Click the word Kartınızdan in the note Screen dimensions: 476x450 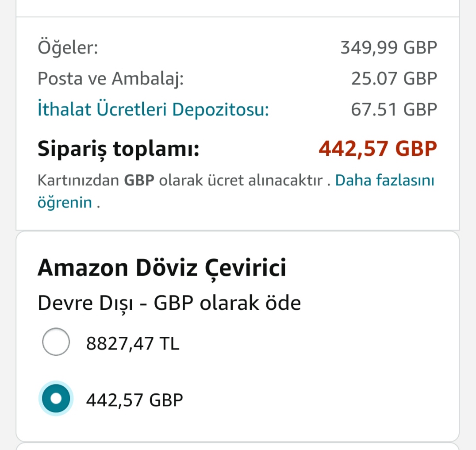click(78, 181)
